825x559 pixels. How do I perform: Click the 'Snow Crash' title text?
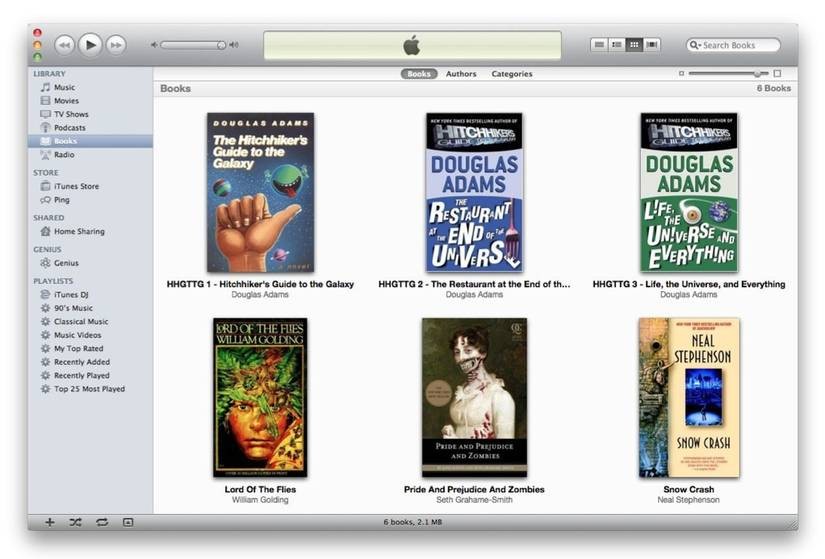[689, 490]
